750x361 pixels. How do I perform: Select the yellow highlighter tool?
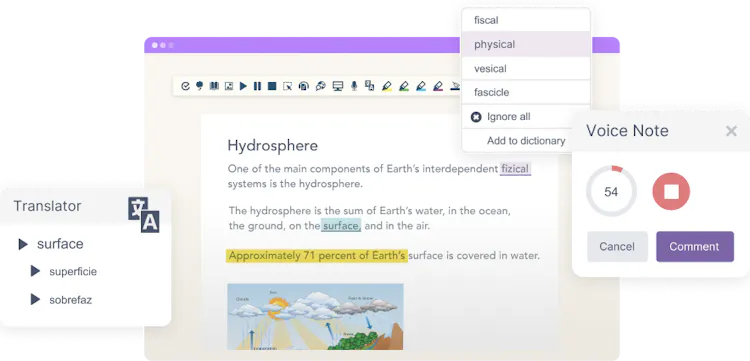click(x=387, y=86)
